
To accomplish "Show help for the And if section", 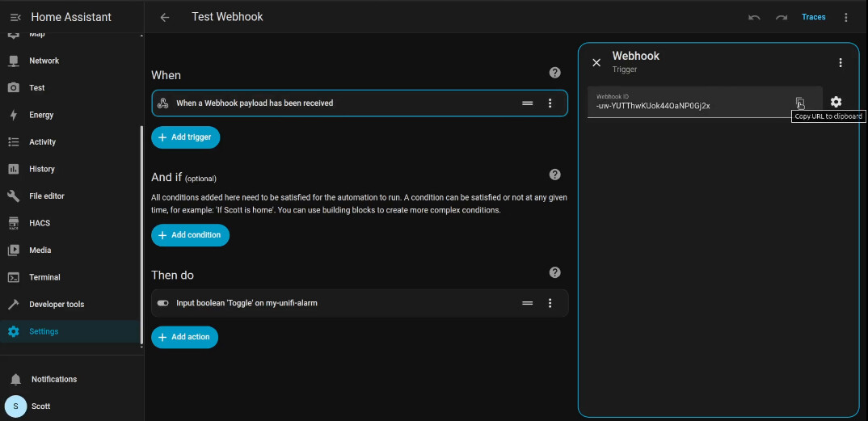I will coord(554,175).
